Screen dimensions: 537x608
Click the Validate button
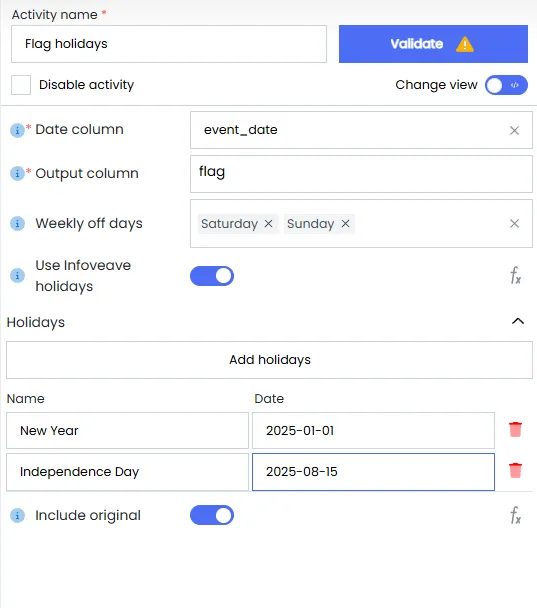[433, 44]
